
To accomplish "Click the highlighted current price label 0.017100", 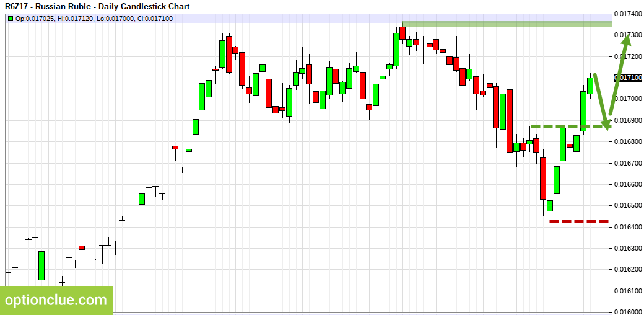I will [628, 78].
